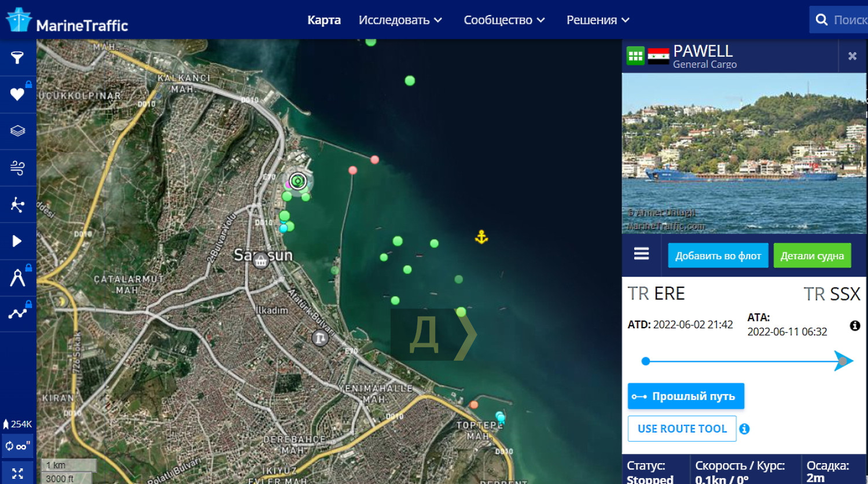Open the Карта menu item
Screen dimensions: 868x484
[323, 20]
